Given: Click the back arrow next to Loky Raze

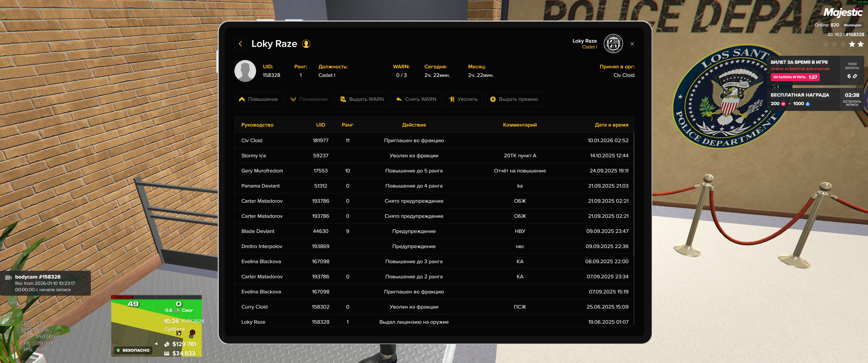Looking at the screenshot, I should pos(240,44).
